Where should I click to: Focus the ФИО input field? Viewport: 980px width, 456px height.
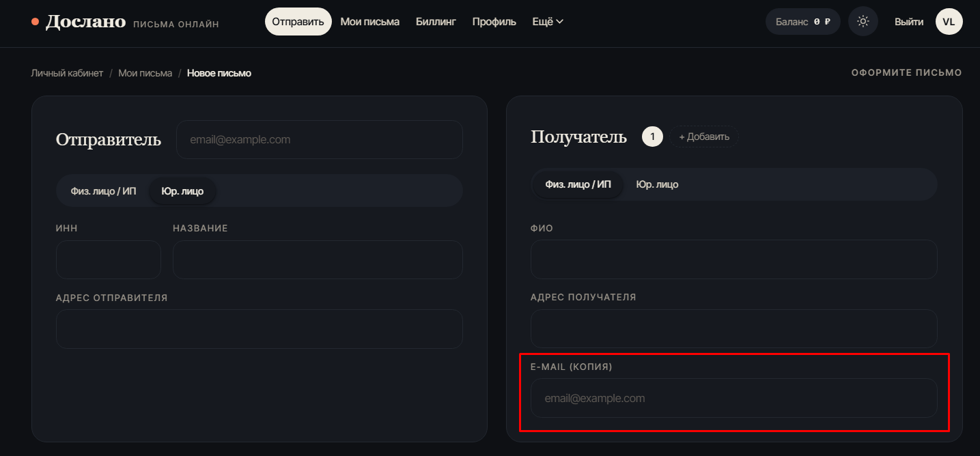point(733,259)
